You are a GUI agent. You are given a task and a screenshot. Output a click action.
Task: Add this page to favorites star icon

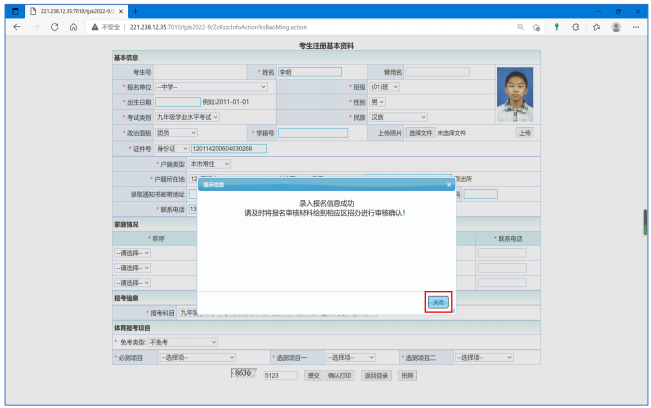tap(538, 28)
